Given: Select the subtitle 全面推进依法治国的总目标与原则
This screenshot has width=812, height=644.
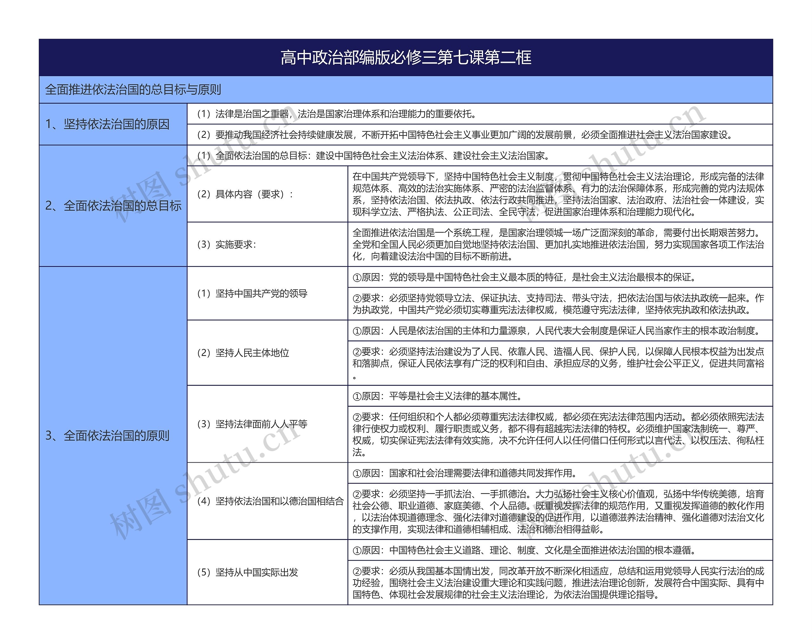Looking at the screenshot, I should [x=133, y=90].
